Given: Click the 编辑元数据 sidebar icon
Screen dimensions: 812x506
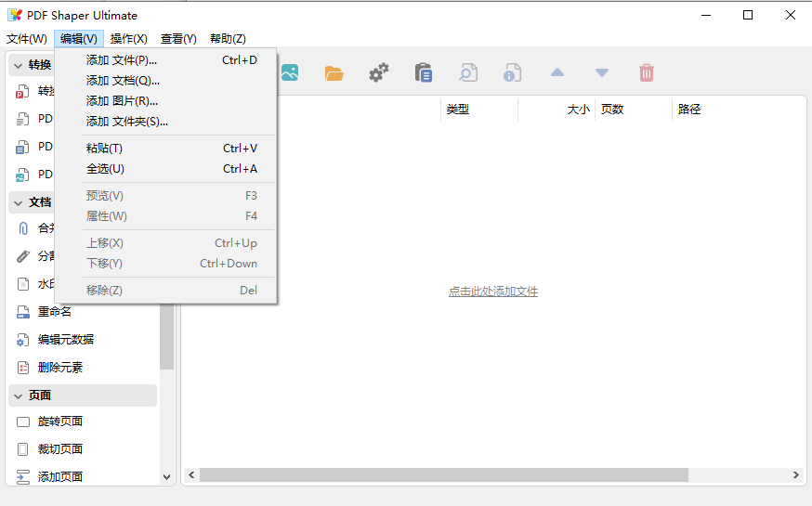Looking at the screenshot, I should click(x=23, y=340).
